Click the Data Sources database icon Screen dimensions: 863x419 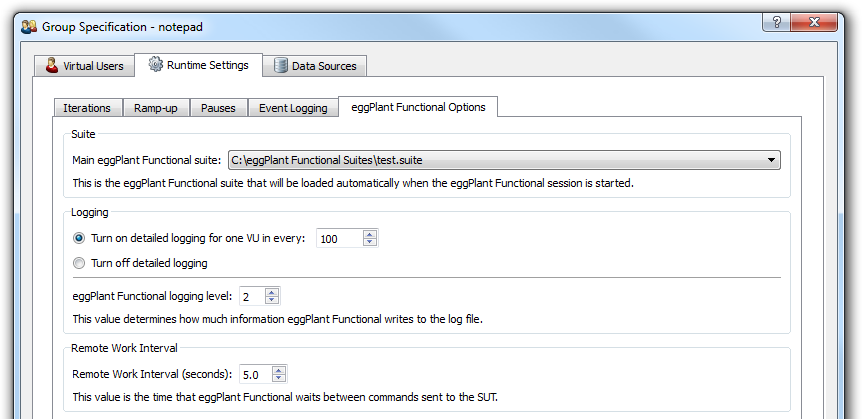pos(281,66)
